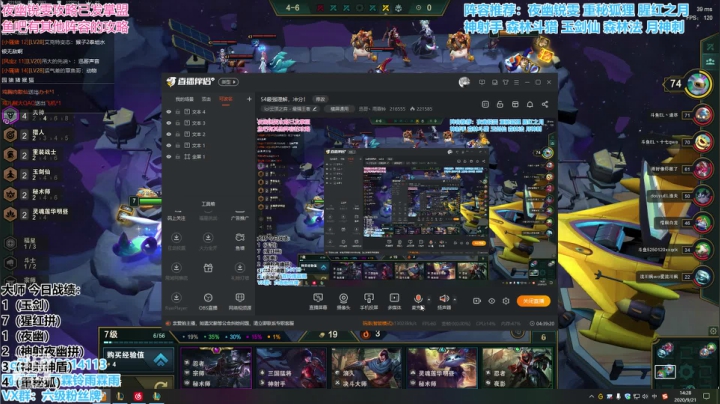Viewport: 720px width, 404px height.
Task: Open the notification bell icon
Action: coord(530,104)
